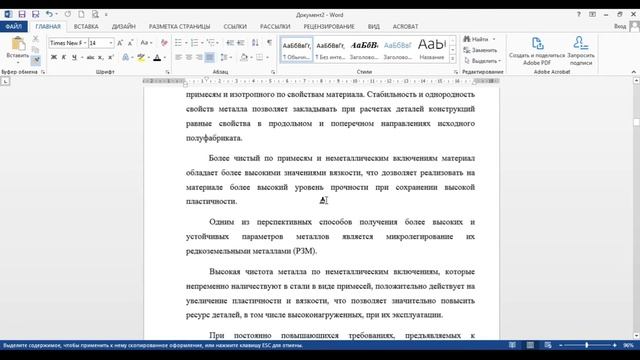Screen dimensions: 640x360
Task: Click the Заменить (Replace) button
Action: click(x=480, y=50)
